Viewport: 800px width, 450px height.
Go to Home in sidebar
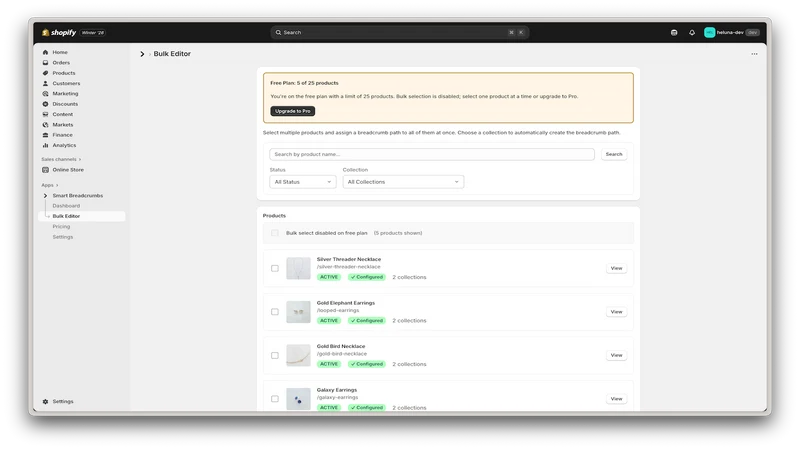(60, 52)
